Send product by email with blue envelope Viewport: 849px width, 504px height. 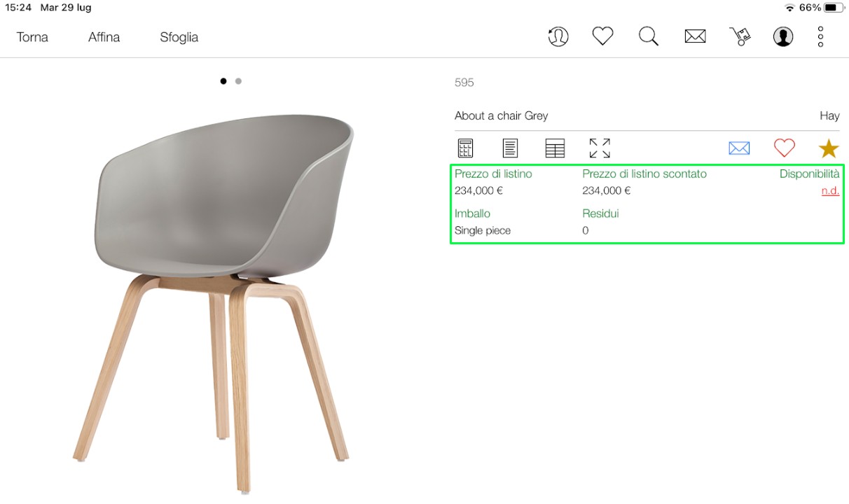click(739, 148)
